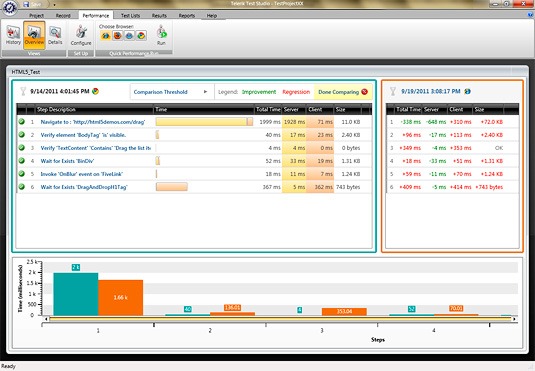Click the Save icon in title bar
The image size is (535, 371).
pyautogui.click(x=26, y=4)
